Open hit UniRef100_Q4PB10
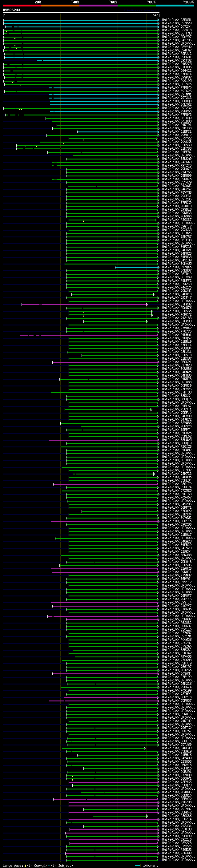This screenshot has height=868, width=197. pyautogui.click(x=176, y=294)
